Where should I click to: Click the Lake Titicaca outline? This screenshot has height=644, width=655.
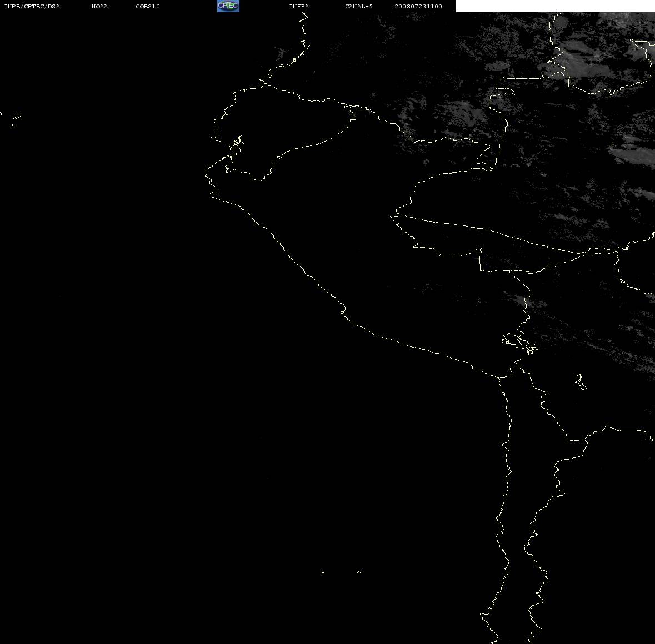pos(520,344)
